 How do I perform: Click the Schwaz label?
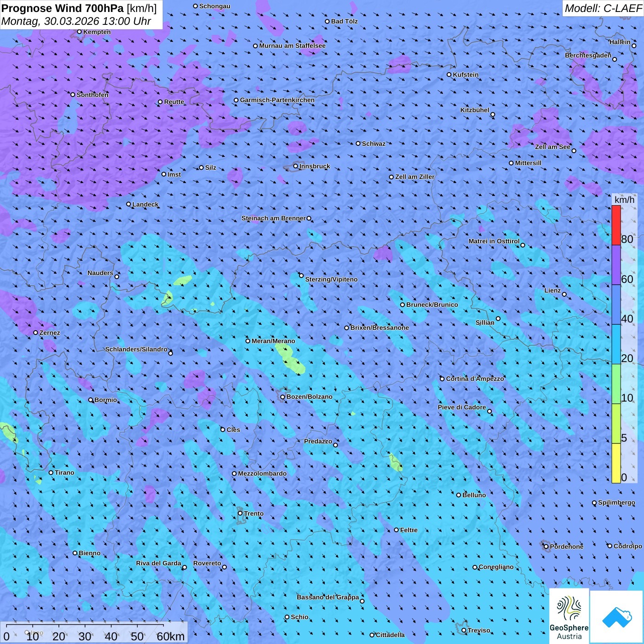[374, 144]
